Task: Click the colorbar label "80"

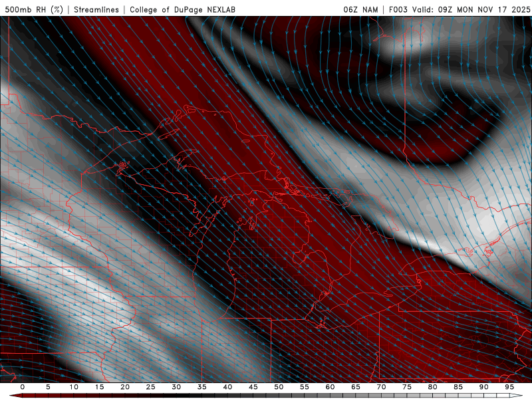Action: (433, 387)
